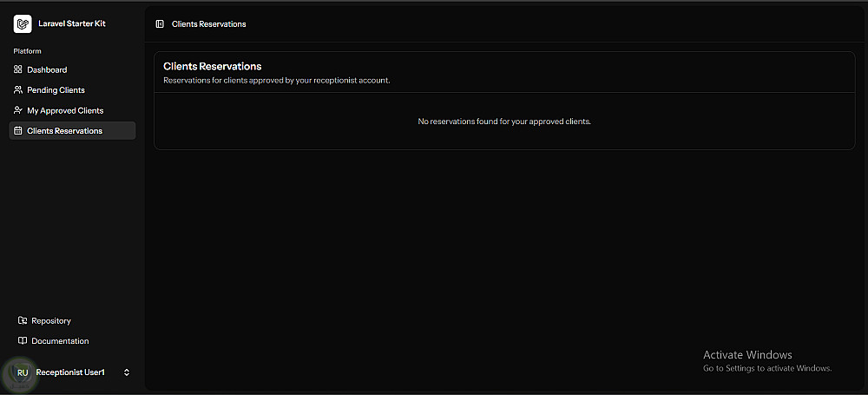Click the Laravel Starter Kit title
This screenshot has height=395, width=868.
tap(72, 24)
